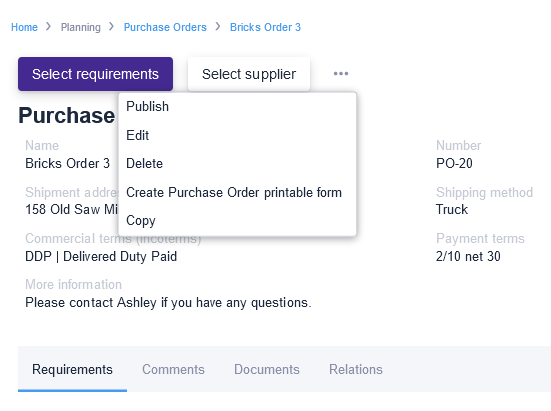Click the Select supplier button
The image size is (551, 411).
click(x=249, y=74)
